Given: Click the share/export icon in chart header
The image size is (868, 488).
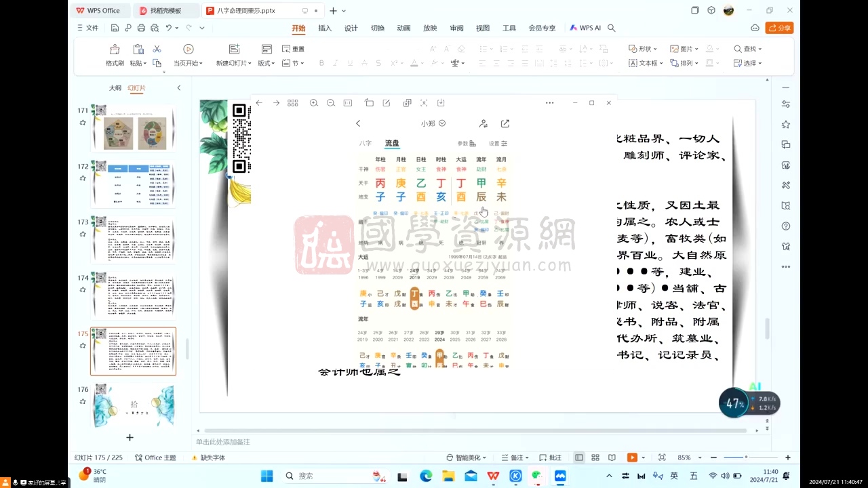Looking at the screenshot, I should click(505, 123).
